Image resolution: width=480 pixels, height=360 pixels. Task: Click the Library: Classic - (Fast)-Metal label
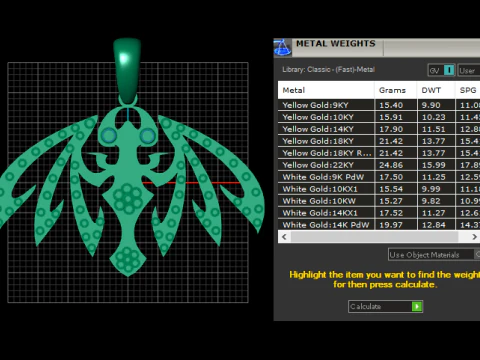point(329,70)
